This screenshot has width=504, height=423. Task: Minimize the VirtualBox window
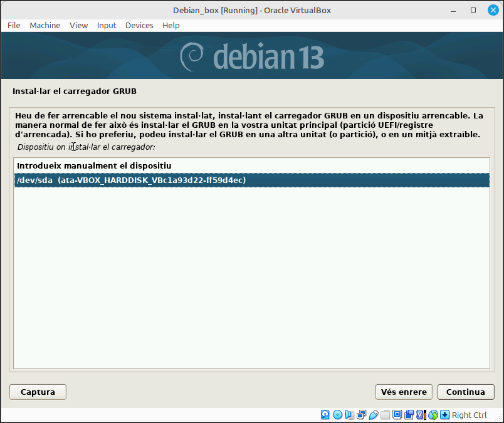tap(453, 10)
